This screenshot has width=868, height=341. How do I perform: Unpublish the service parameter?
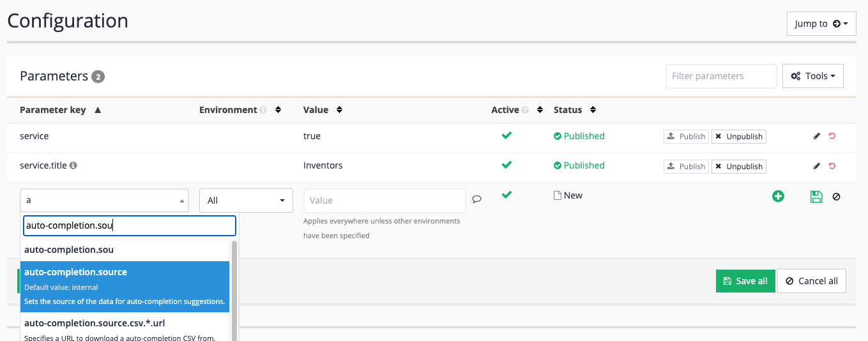738,137
